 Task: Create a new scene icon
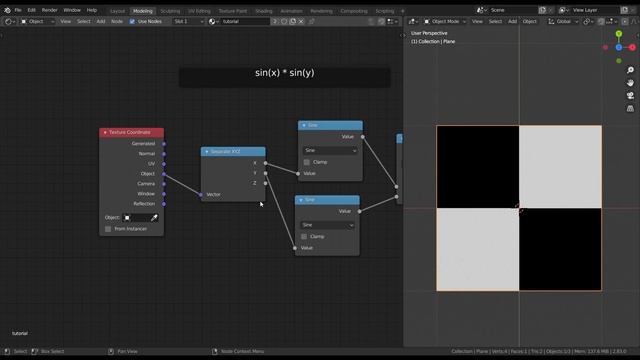click(x=542, y=10)
